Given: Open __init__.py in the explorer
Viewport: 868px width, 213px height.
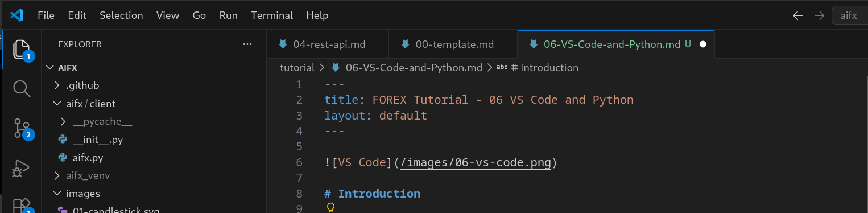Looking at the screenshot, I should pyautogui.click(x=98, y=140).
